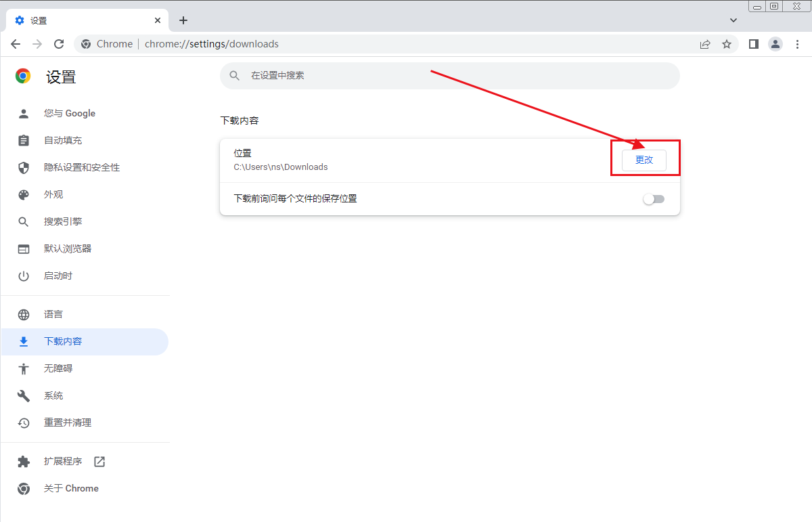The image size is (812, 522).
Task: Click the 下载内容 section heading
Action: (240, 121)
